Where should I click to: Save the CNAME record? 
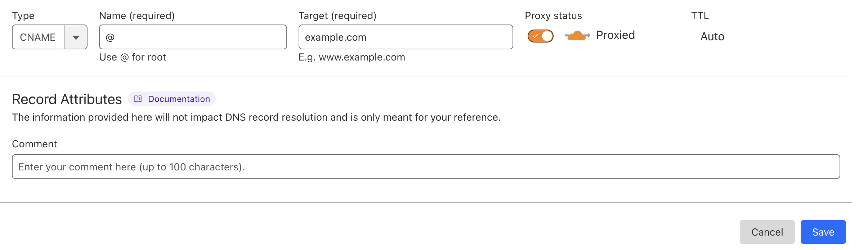(x=823, y=232)
